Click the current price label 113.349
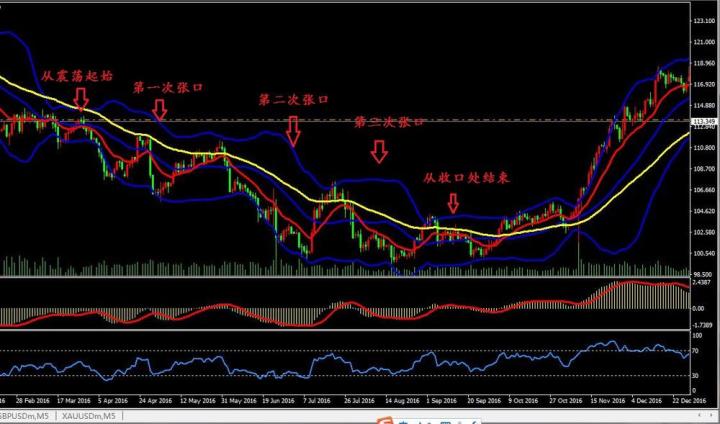Image resolution: width=720 pixels, height=424 pixels. 704,121
